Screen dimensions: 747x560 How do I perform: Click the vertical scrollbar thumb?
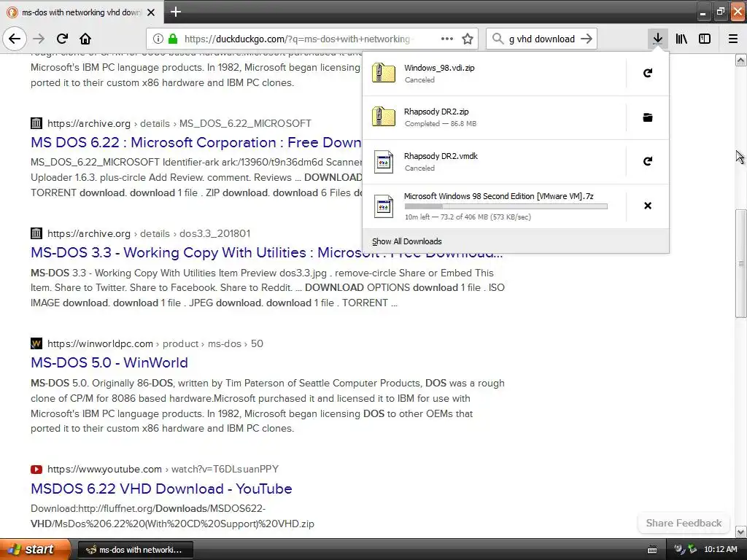pyautogui.click(x=740, y=263)
